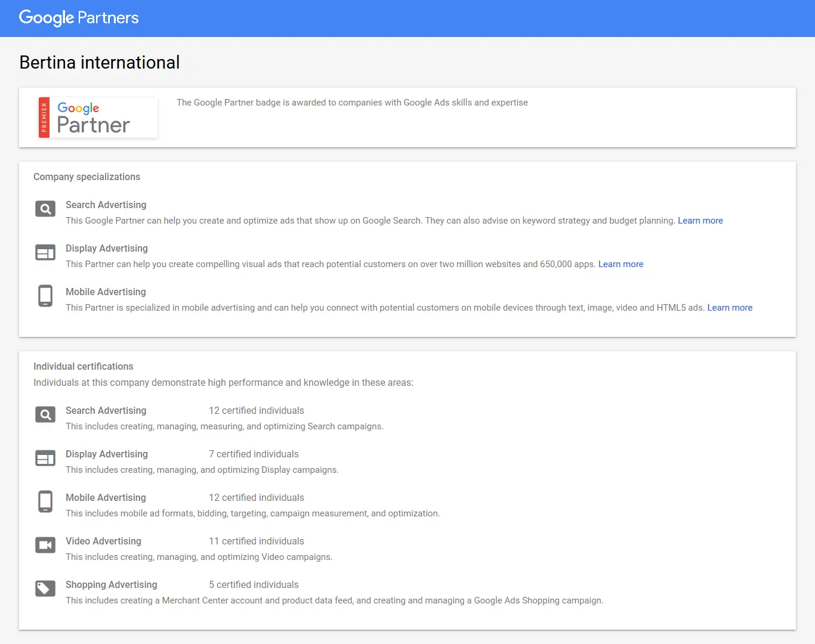The width and height of the screenshot is (815, 644).
Task: Click the Shopping Advertising price tag icon
Action: (45, 589)
